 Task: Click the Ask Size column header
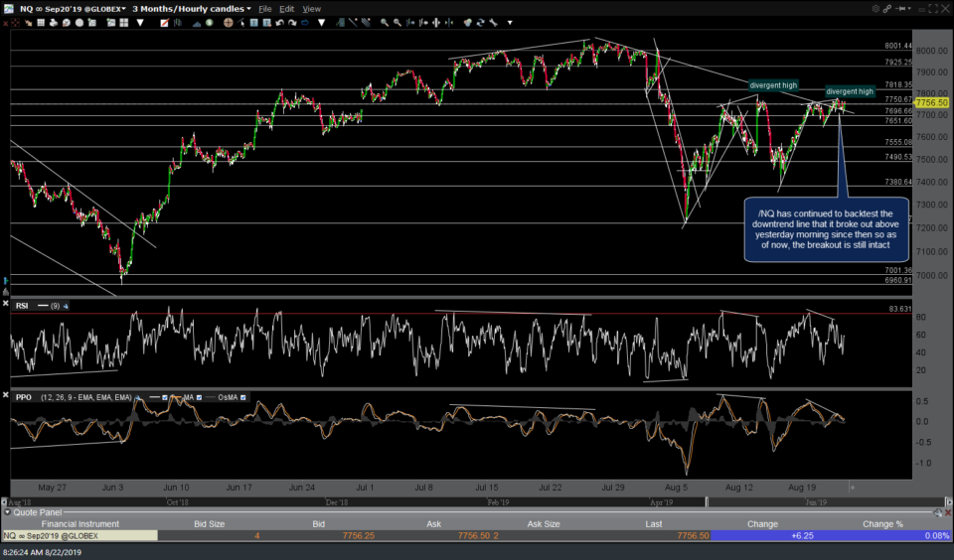(x=544, y=524)
